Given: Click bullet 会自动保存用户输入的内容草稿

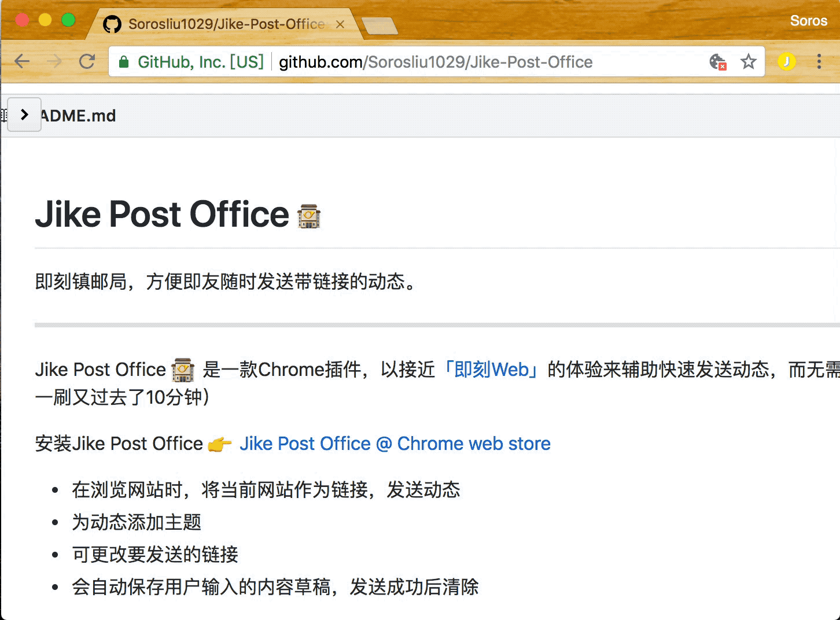Looking at the screenshot, I should coord(275,587).
